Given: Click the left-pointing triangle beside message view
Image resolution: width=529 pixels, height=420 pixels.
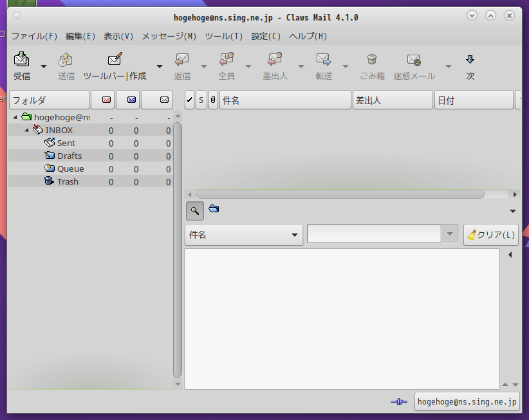Looking at the screenshot, I should pos(510,255).
